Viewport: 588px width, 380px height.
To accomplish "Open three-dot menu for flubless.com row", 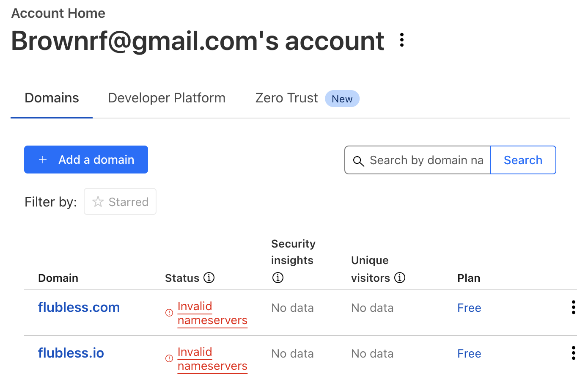I will pos(573,307).
